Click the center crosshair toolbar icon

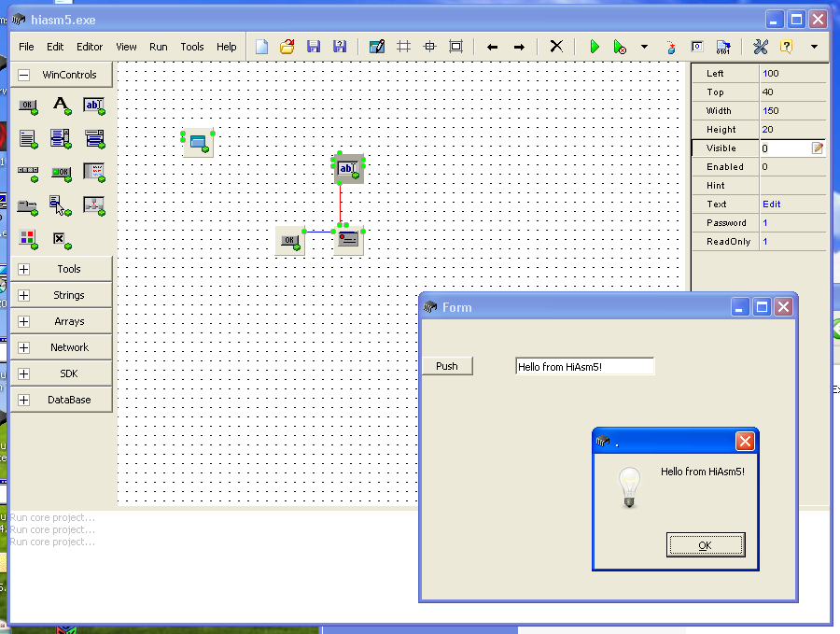429,47
